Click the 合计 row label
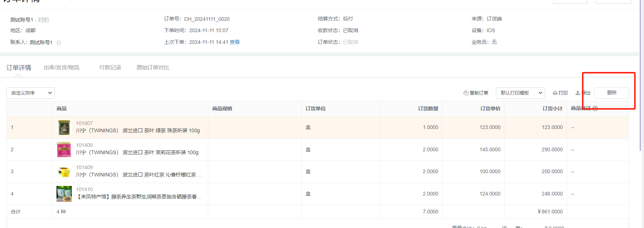The width and height of the screenshot is (644, 228). 16,212
